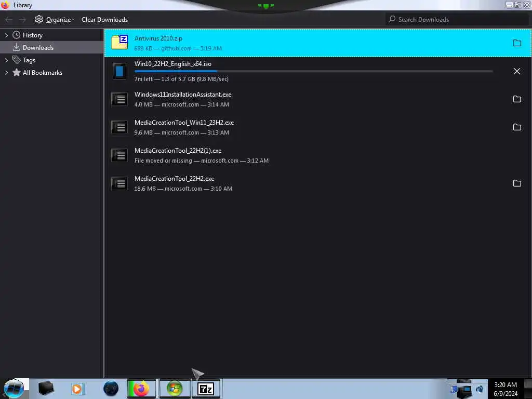Click the Win10 ISO download progress bar
This screenshot has height=399, width=532.
click(313, 71)
